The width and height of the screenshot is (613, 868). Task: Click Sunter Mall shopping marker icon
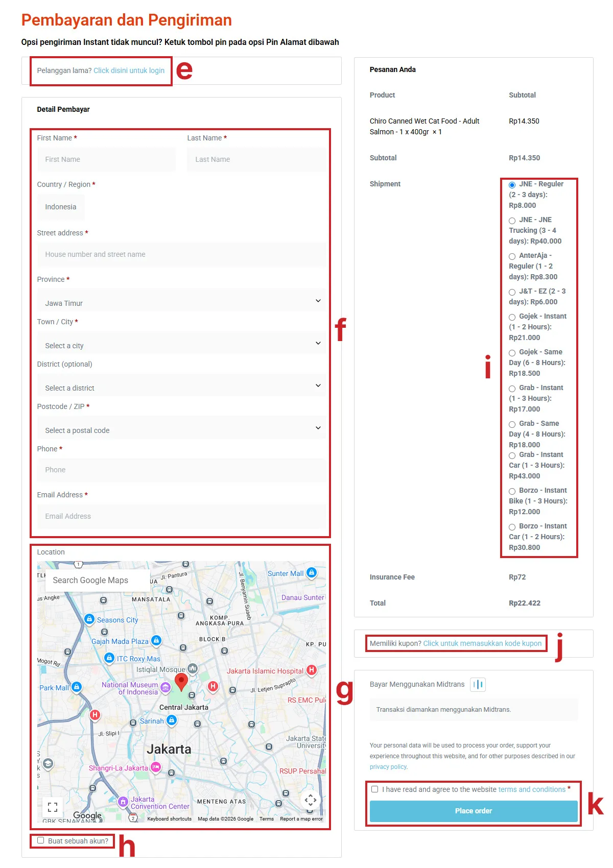pyautogui.click(x=312, y=573)
